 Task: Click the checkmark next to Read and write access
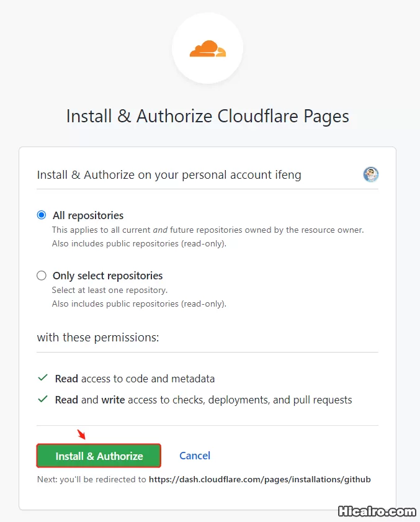pyautogui.click(x=43, y=400)
